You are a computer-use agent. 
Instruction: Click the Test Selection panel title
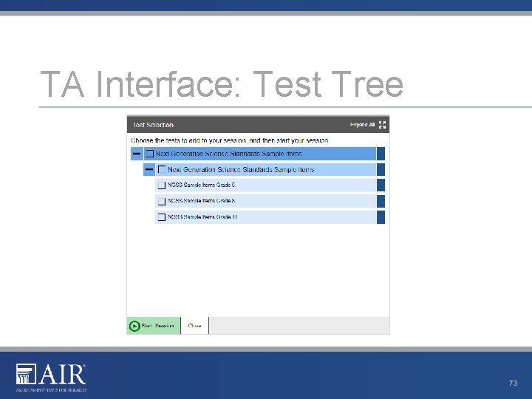click(x=153, y=125)
